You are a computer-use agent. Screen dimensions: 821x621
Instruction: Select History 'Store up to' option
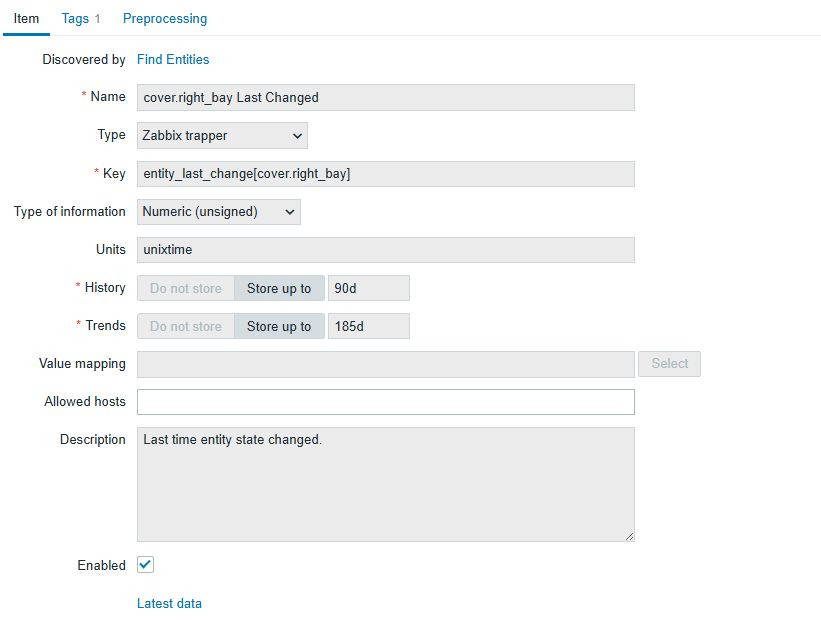tap(279, 288)
